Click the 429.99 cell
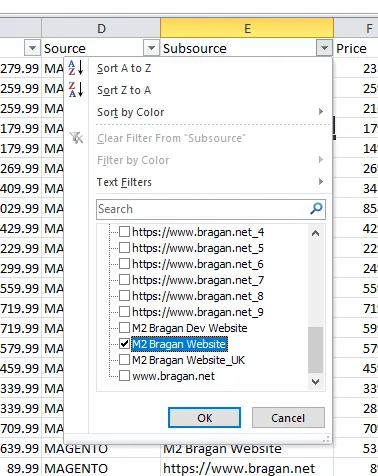This screenshot has height=476, width=378. pyautogui.click(x=20, y=228)
